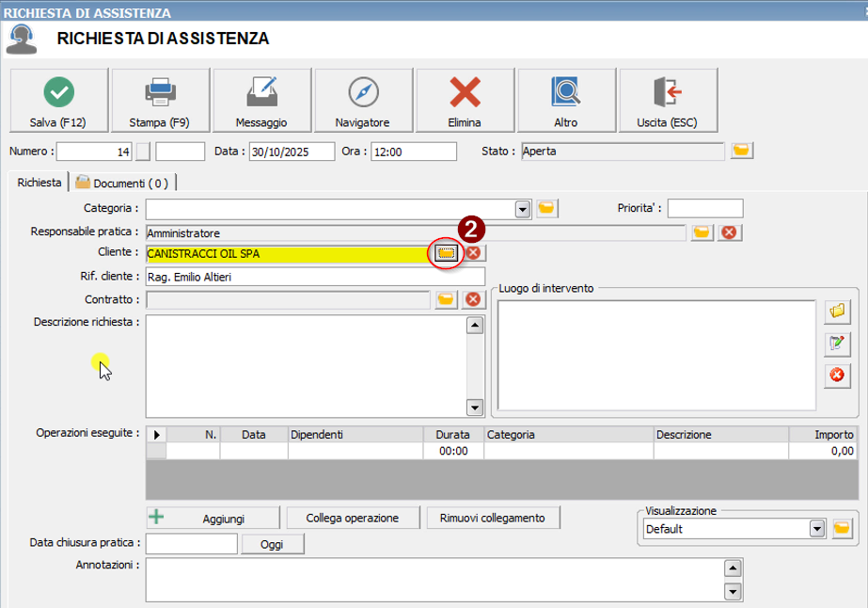This screenshot has width=868, height=608.
Task: Clear the Cliente field with red X
Action: tap(474, 253)
